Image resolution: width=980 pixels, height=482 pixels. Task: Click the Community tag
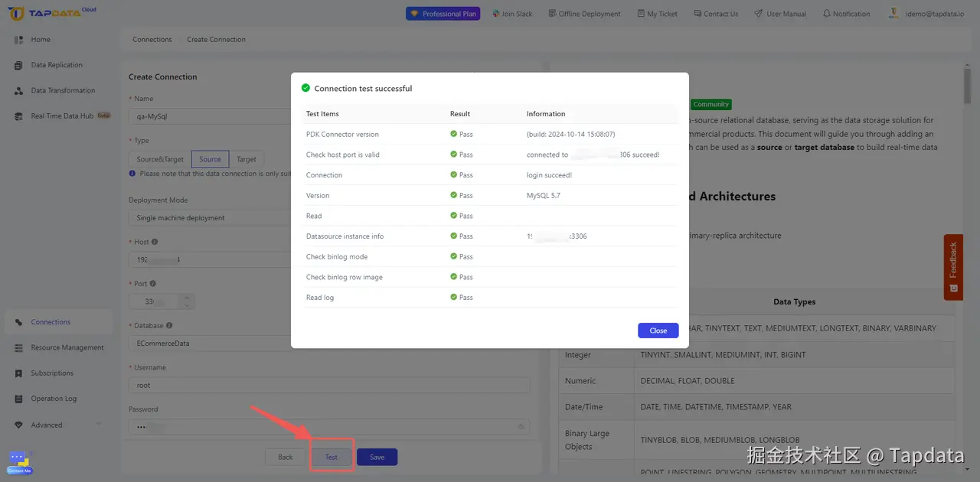pos(711,104)
